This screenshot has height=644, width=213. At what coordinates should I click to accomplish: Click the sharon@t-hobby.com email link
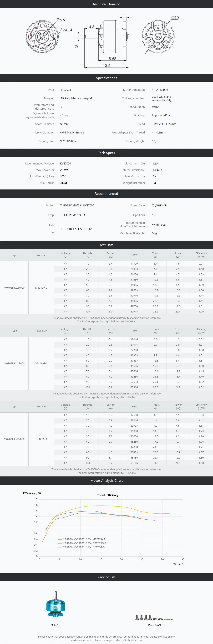tap(129, 640)
